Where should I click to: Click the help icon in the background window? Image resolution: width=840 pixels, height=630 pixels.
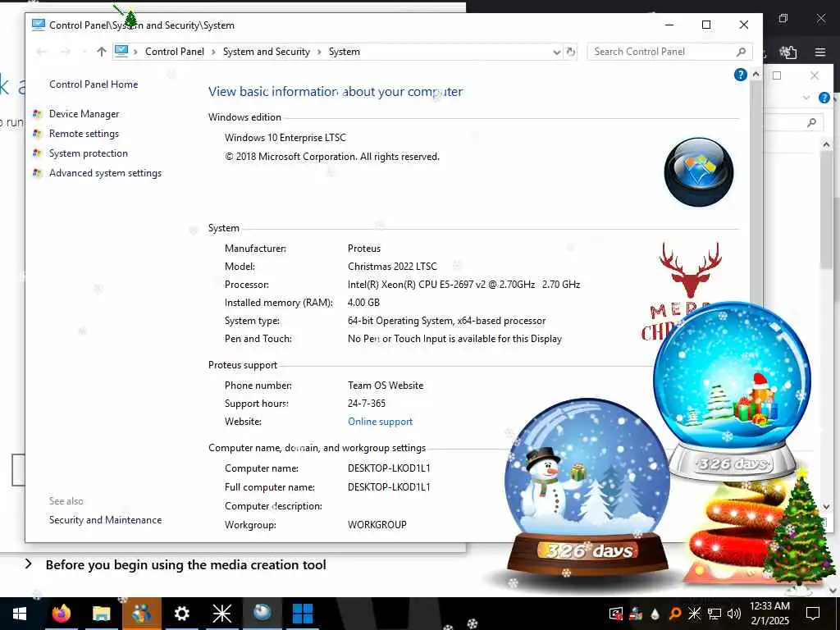pyautogui.click(x=824, y=98)
